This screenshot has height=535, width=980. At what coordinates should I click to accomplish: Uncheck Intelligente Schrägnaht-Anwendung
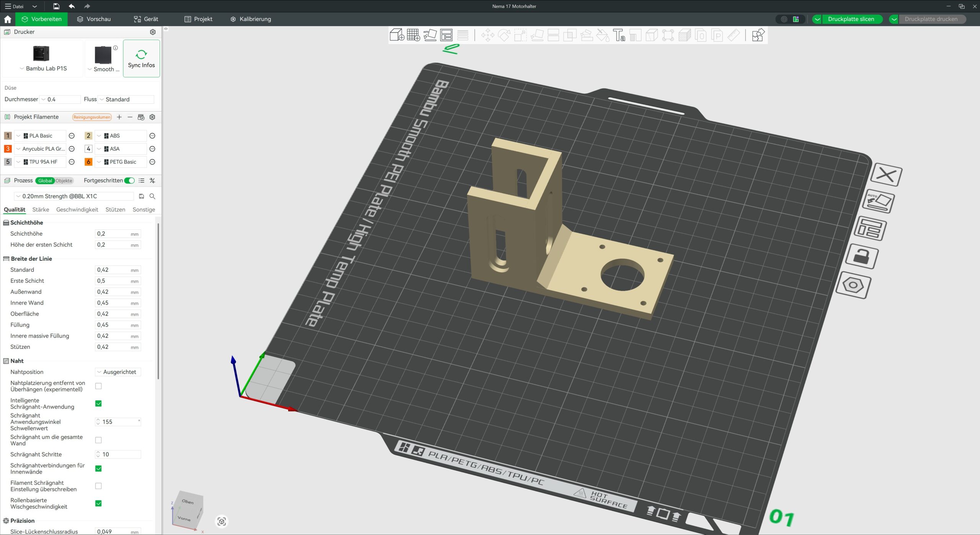tap(98, 403)
